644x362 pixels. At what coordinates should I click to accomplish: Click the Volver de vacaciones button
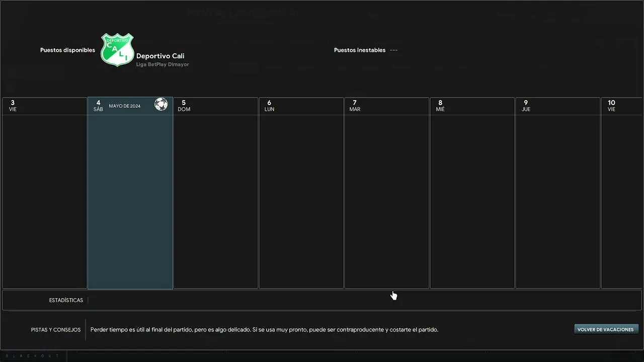(606, 329)
